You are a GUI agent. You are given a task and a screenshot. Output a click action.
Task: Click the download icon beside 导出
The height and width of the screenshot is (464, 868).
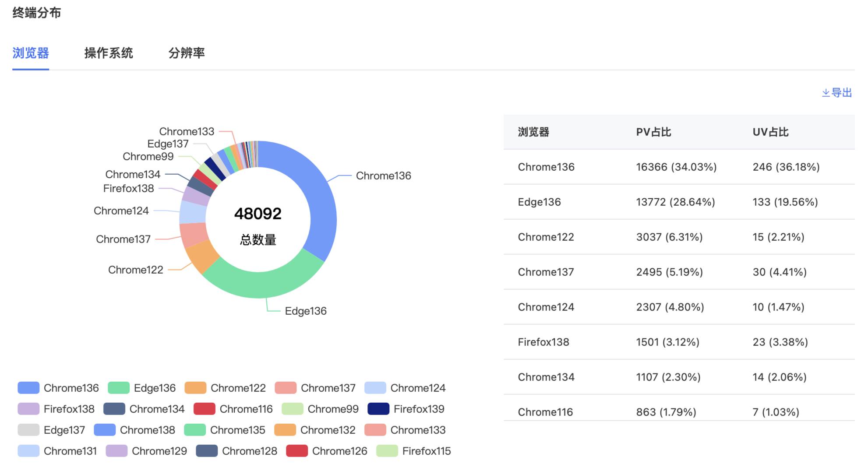826,93
